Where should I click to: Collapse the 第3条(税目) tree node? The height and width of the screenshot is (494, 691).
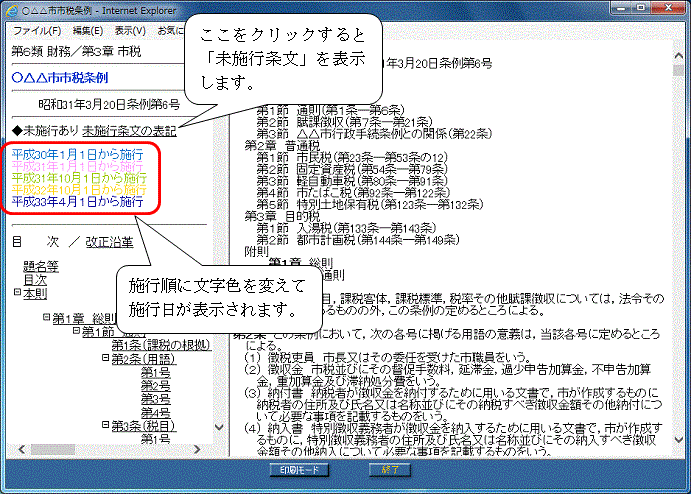click(x=105, y=425)
